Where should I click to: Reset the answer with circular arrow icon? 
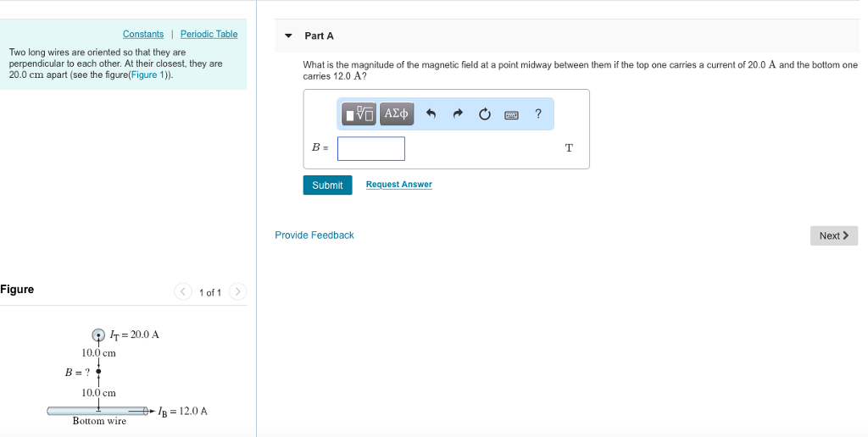click(x=485, y=114)
